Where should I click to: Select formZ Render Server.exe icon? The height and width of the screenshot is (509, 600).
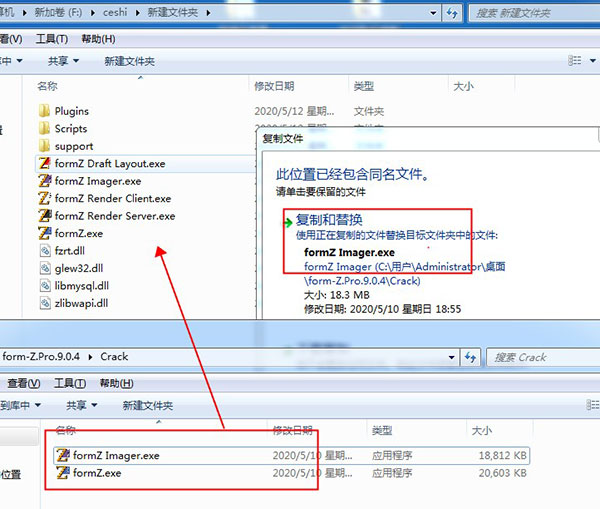(x=44, y=215)
